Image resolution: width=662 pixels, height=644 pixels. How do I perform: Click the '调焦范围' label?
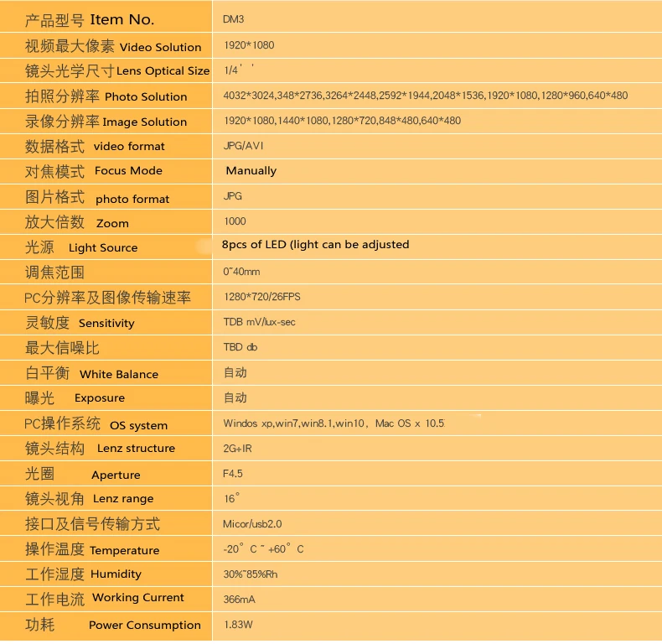pyautogui.click(x=54, y=273)
